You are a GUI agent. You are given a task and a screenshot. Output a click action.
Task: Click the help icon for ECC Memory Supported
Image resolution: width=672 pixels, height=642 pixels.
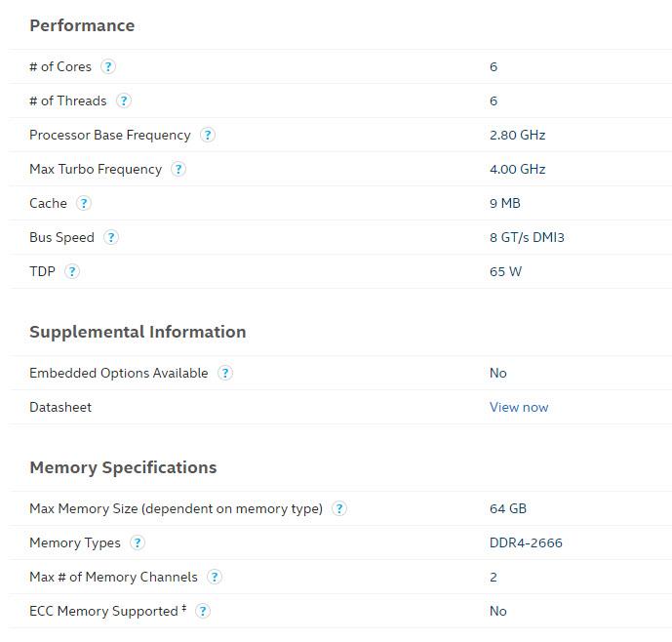click(203, 611)
